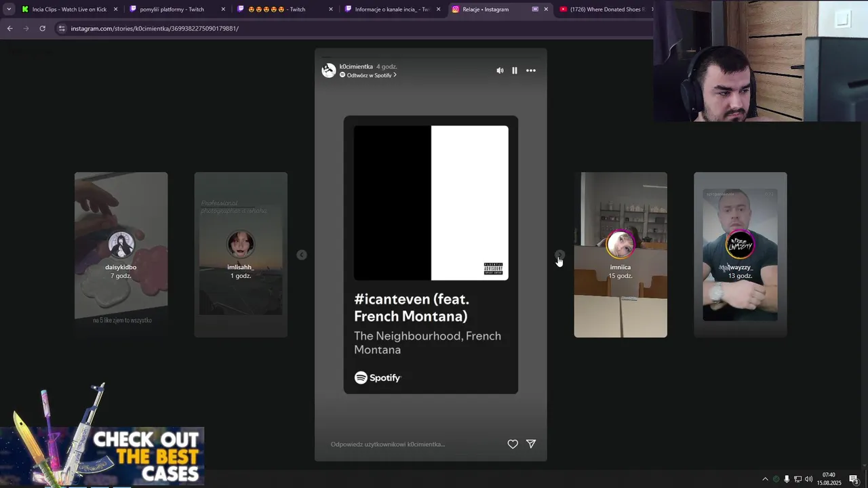Mute the Instagram story audio
This screenshot has height=488, width=868.
500,70
